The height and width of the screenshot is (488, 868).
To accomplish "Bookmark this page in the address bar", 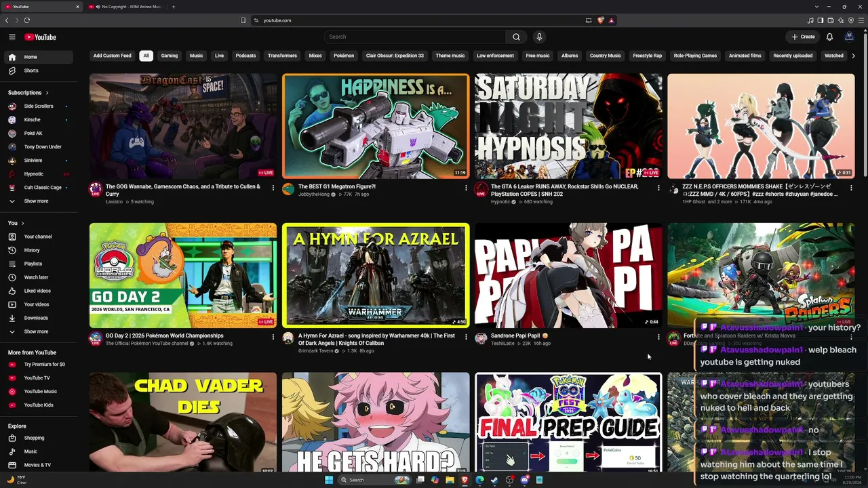I will click(243, 20).
